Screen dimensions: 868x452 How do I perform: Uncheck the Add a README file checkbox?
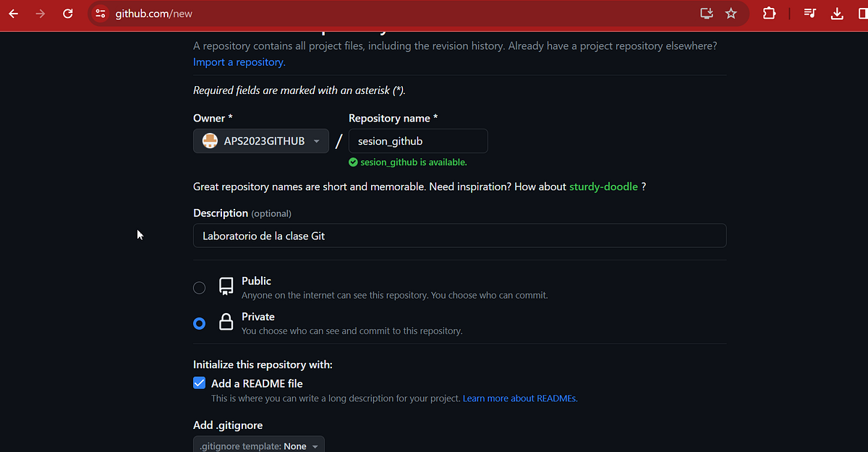coord(199,383)
